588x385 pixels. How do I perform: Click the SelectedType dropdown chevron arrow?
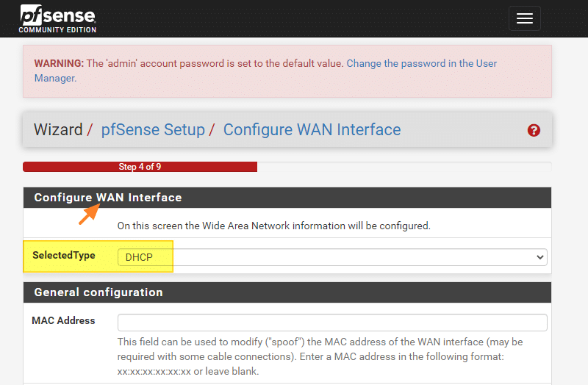(x=539, y=257)
